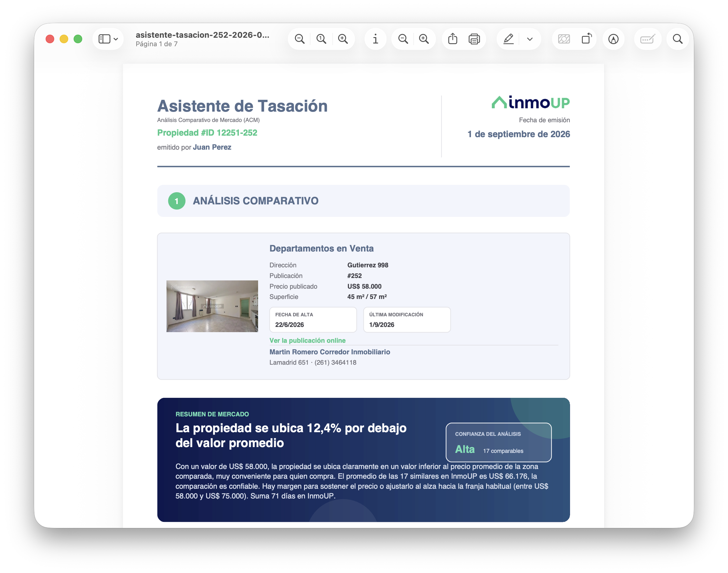Zoom in using the icon right of Actual Size
Screen dimensions: 728x573
343,39
